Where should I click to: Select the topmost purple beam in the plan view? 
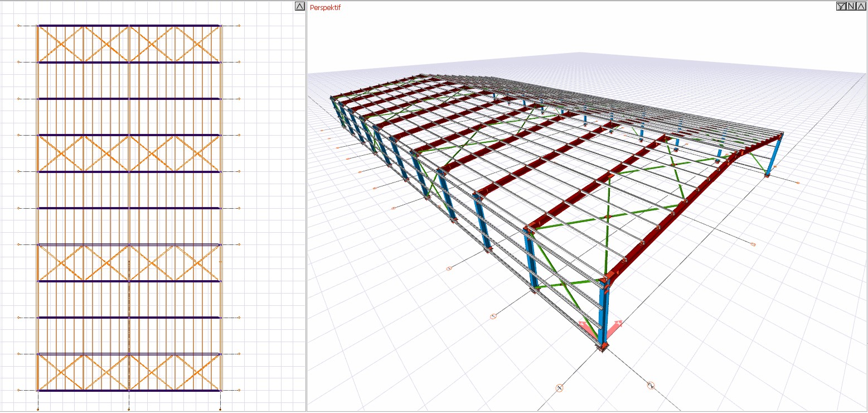[x=128, y=26]
